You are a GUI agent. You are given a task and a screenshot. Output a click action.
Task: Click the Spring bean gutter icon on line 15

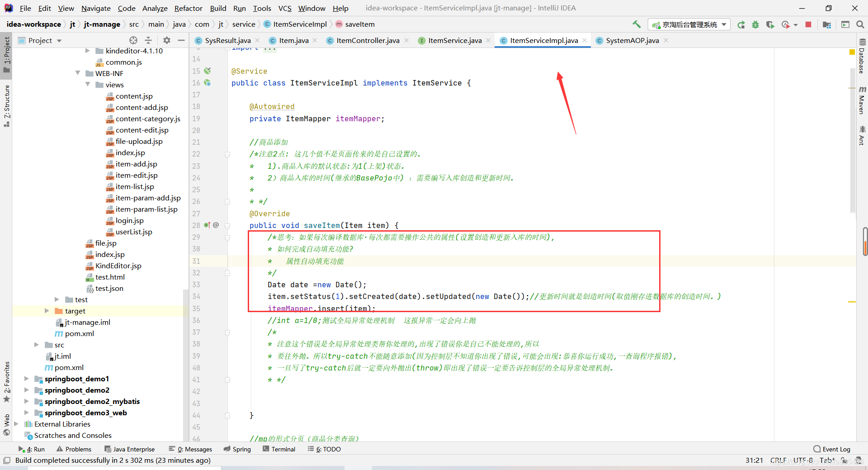(x=208, y=71)
